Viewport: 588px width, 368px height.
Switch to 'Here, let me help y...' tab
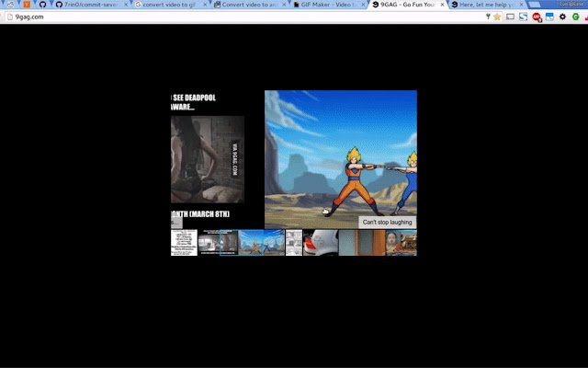click(487, 5)
